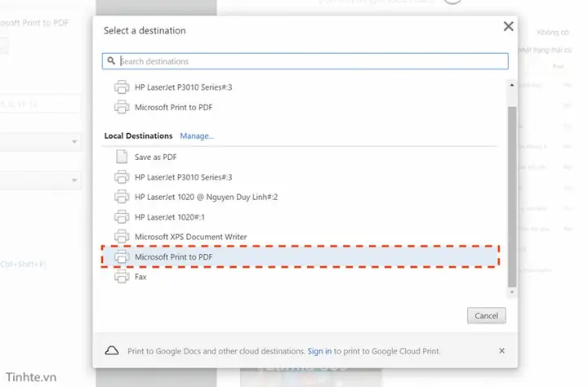The height and width of the screenshot is (387, 588).
Task: Select highlighted Microsoft Print to PDF under Local Destinations
Action: click(300, 256)
